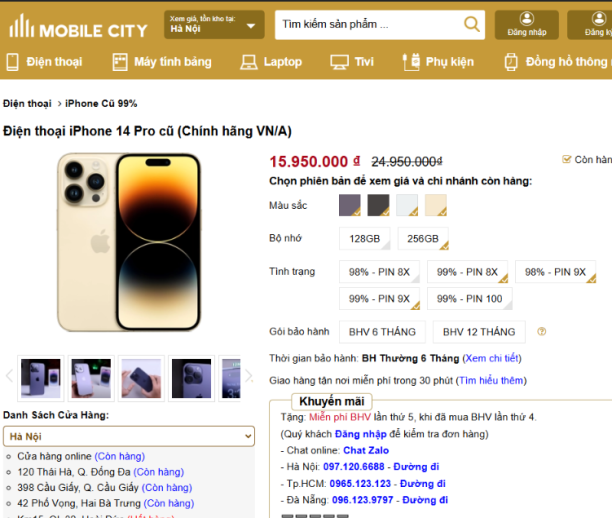Click the search magnifier icon

tap(471, 25)
